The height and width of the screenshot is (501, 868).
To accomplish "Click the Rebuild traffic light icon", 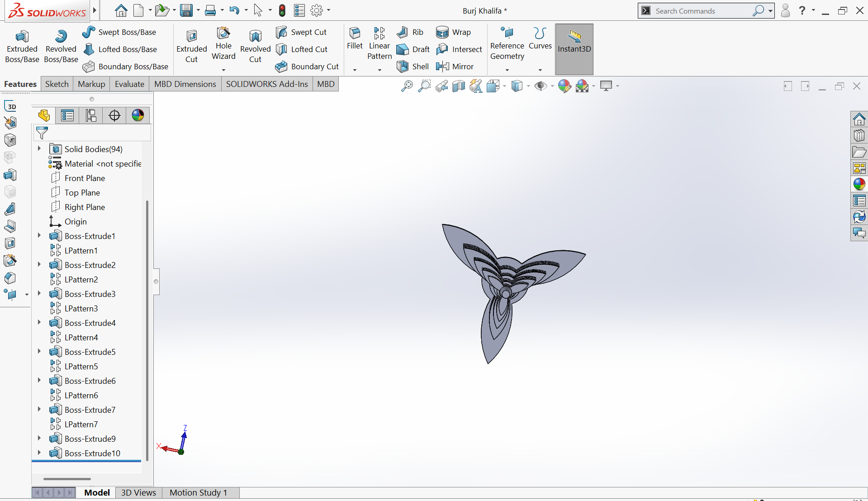I will tap(282, 10).
